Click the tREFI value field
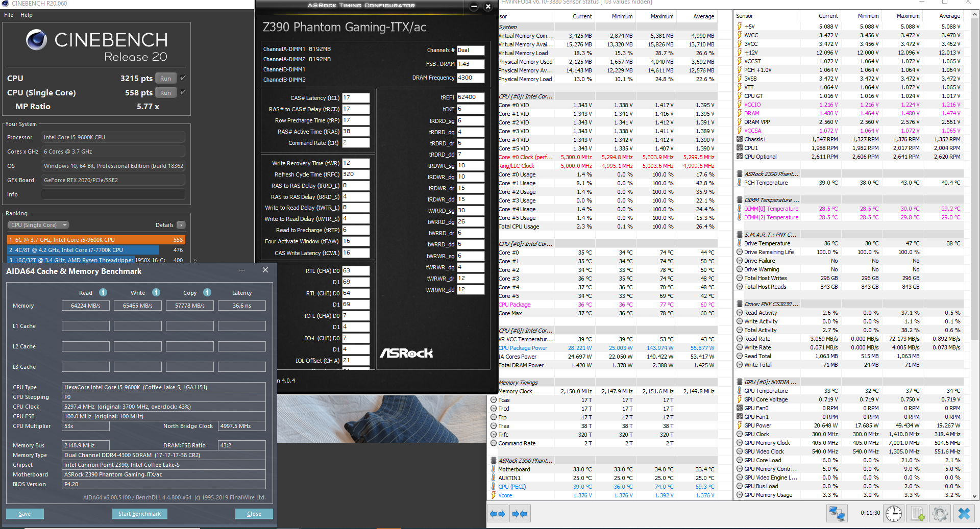This screenshot has width=980, height=529. [470, 97]
